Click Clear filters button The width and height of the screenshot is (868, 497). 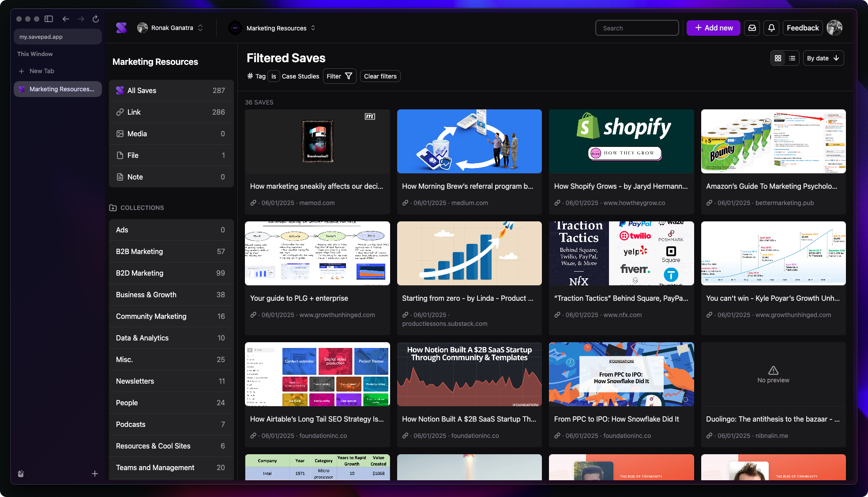tap(380, 76)
